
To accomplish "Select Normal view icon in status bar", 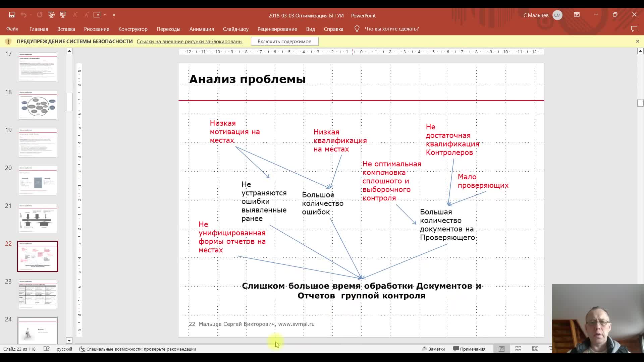I will 502,349.
